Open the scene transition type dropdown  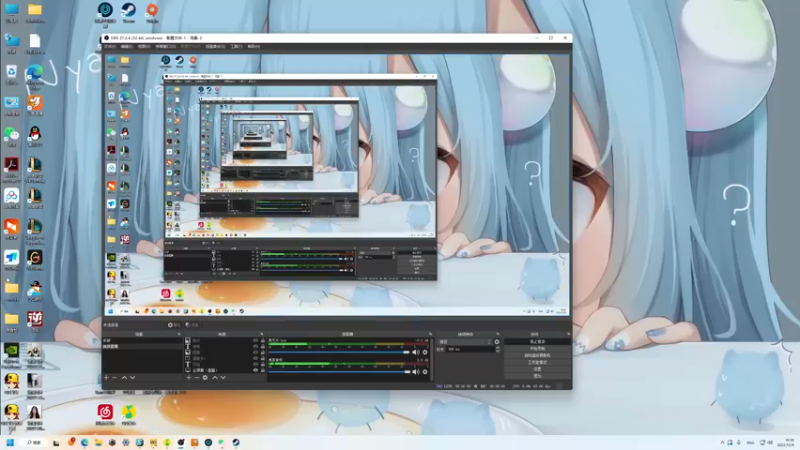465,342
